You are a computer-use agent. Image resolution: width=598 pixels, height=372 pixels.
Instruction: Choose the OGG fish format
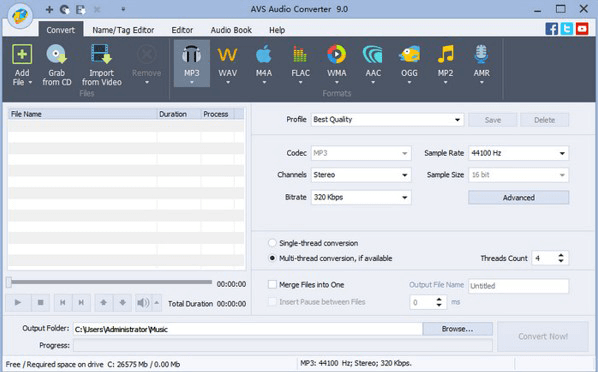(409, 64)
